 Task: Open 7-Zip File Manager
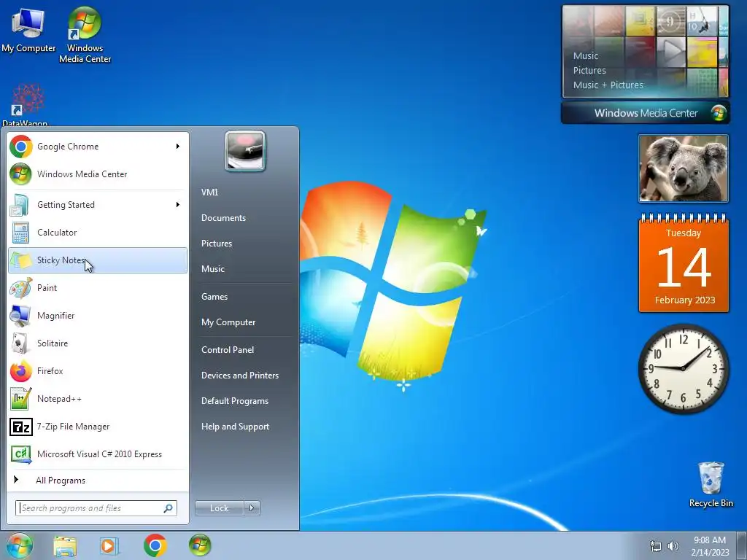tap(98, 426)
